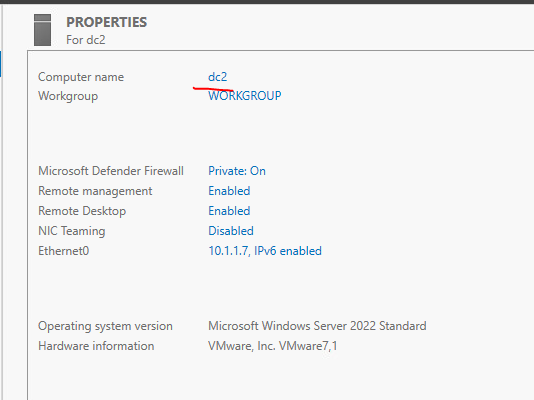Open the 10.1.1.7, IPv6 enabled link
The height and width of the screenshot is (400, 534).
265,251
